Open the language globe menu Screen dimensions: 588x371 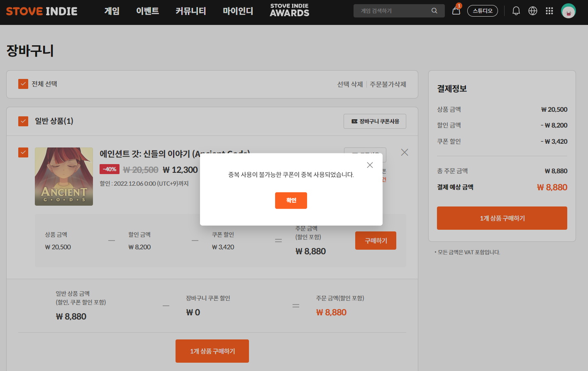pyautogui.click(x=533, y=11)
